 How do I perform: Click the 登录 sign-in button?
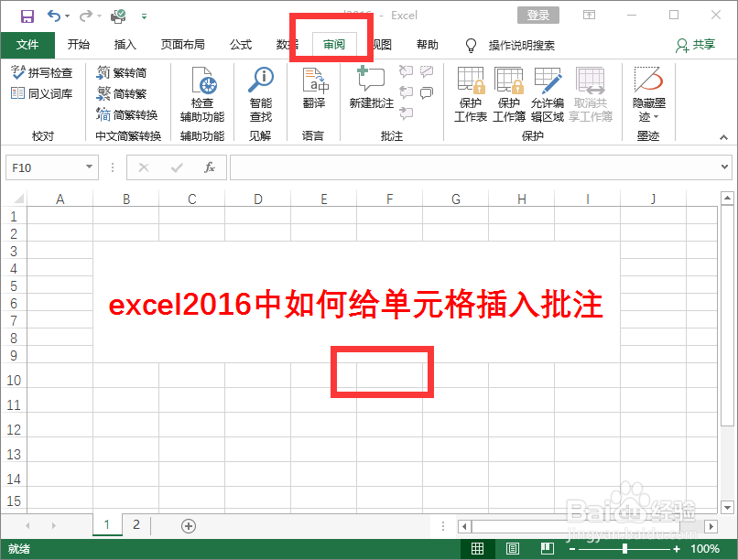[538, 15]
